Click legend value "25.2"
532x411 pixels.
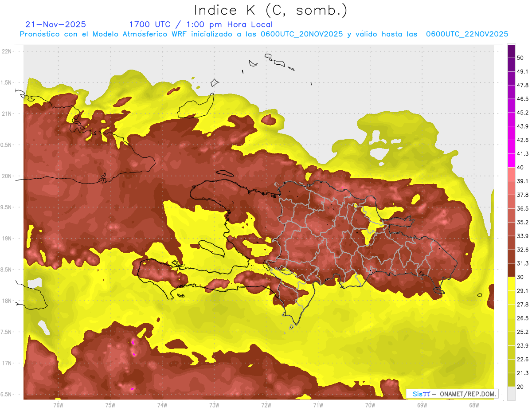pyautogui.click(x=523, y=332)
